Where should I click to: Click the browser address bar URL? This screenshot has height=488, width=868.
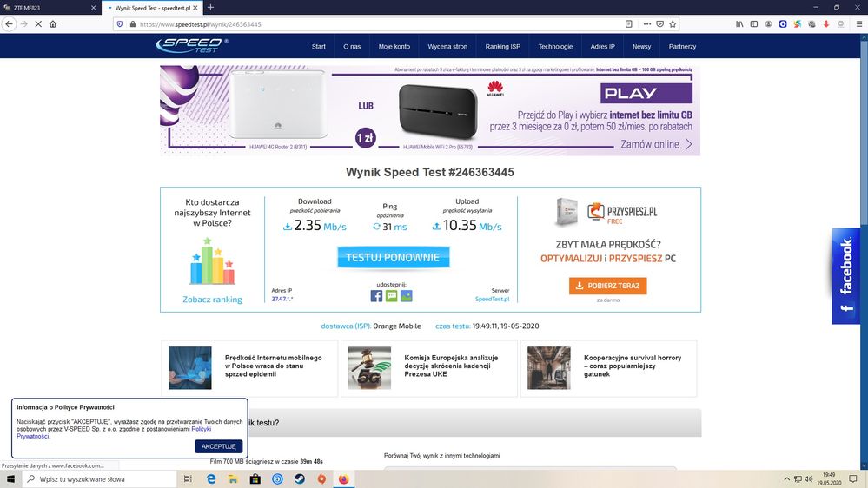[201, 24]
